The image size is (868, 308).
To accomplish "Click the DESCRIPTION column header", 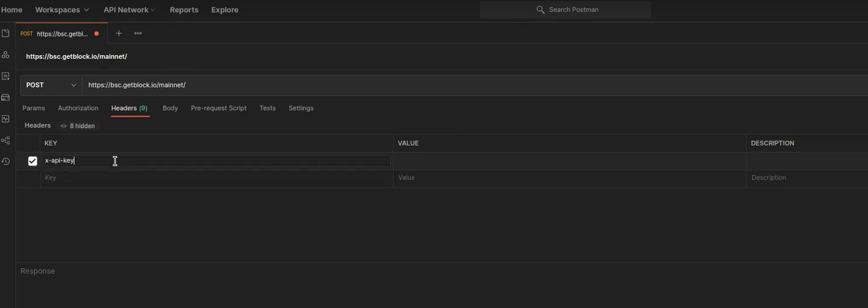I will click(x=773, y=143).
